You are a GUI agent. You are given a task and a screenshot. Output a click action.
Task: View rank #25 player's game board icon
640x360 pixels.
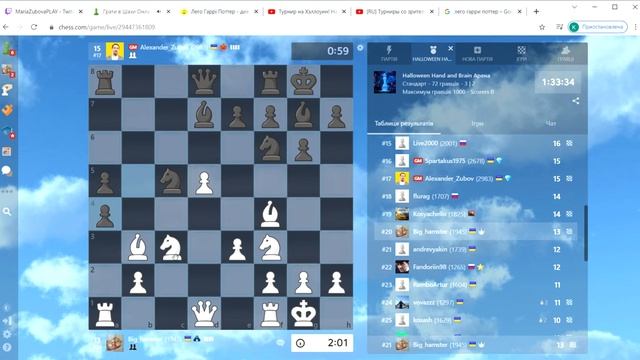click(x=569, y=320)
